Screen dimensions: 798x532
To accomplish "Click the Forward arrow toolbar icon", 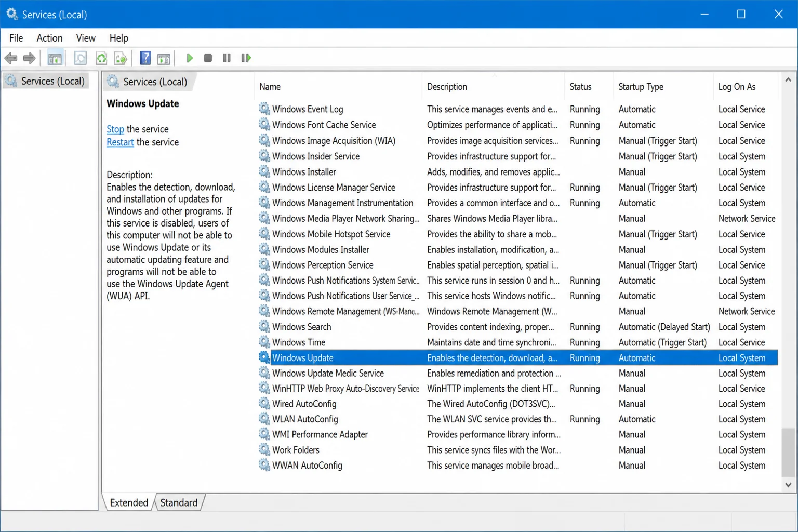I will pos(30,58).
